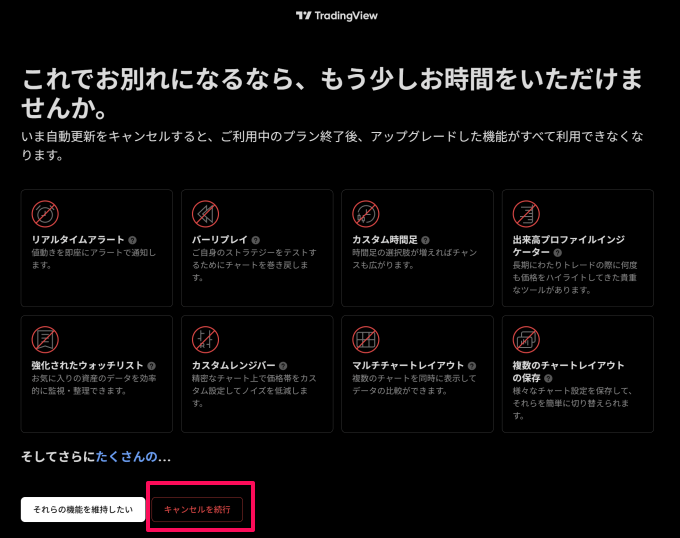Click the リアルタイムアラート feature icon
Screen dimensions: 680x538
click(45, 213)
